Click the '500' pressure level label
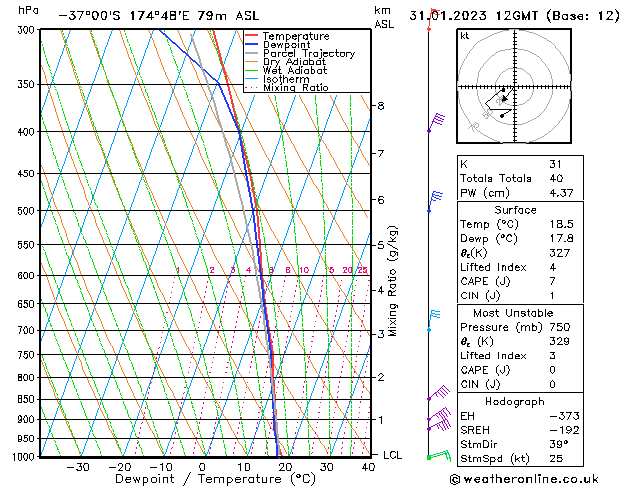 pyautogui.click(x=28, y=211)
